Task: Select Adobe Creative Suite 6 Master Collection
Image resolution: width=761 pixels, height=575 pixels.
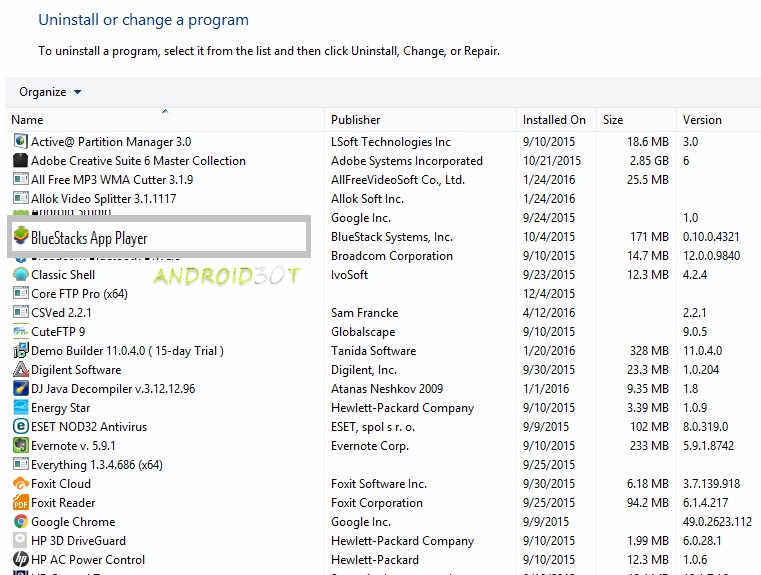Action: pos(138,161)
